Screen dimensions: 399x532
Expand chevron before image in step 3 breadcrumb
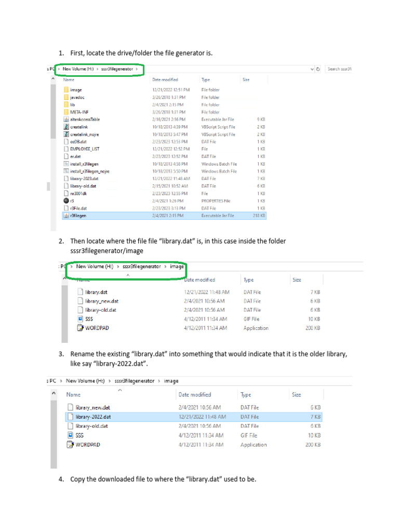[x=159, y=381]
